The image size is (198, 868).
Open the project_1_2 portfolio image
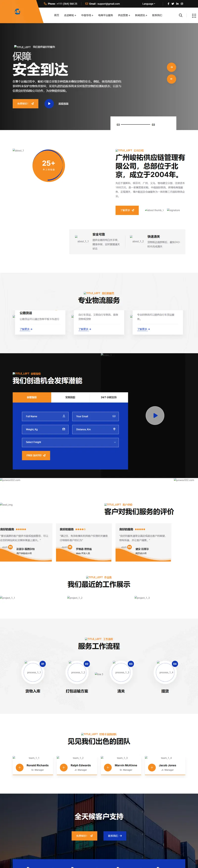tap(75, 598)
